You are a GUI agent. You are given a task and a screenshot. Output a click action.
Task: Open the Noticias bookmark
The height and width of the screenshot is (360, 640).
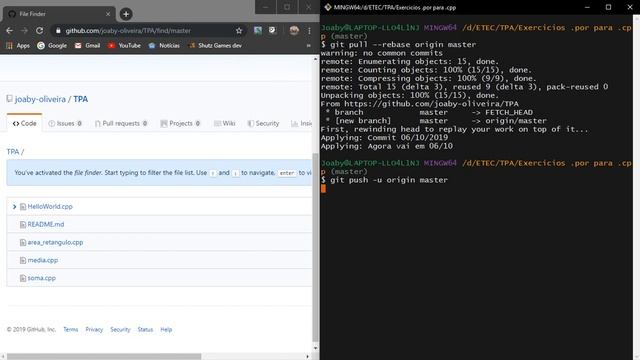tap(164, 46)
